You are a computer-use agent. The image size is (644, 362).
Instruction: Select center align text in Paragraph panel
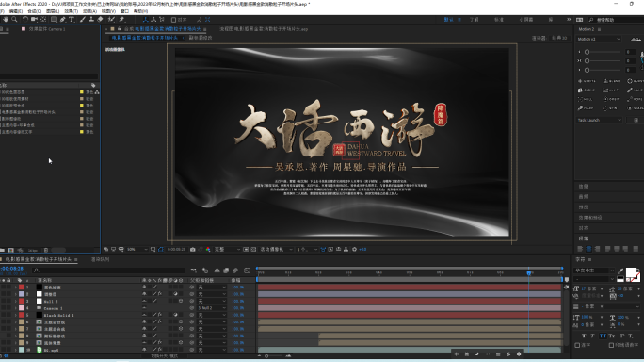click(x=588, y=249)
